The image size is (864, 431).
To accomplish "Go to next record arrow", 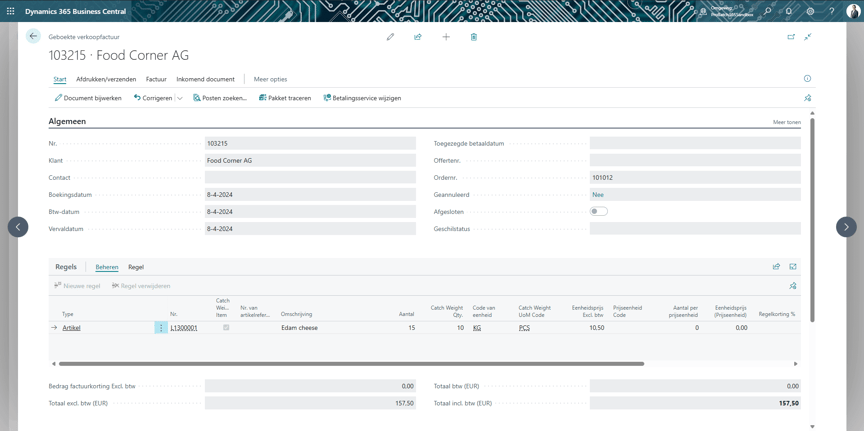I will (x=846, y=227).
